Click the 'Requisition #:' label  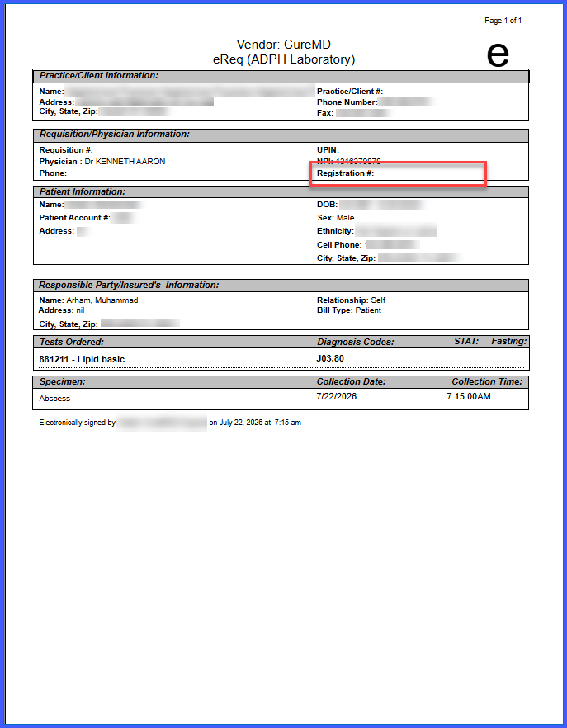point(66,150)
